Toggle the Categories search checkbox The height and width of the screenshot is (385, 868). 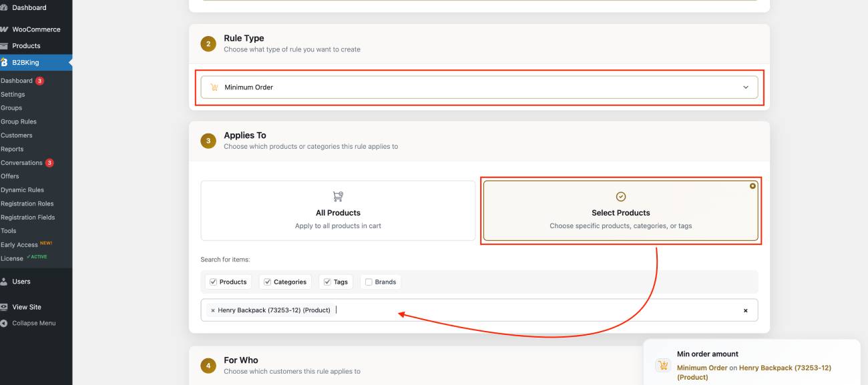click(x=268, y=282)
